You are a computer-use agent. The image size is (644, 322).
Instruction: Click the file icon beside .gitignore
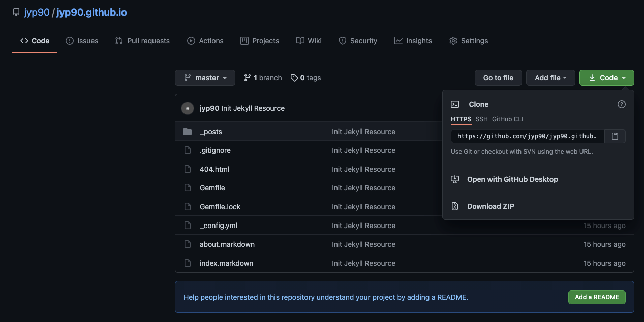pos(188,150)
